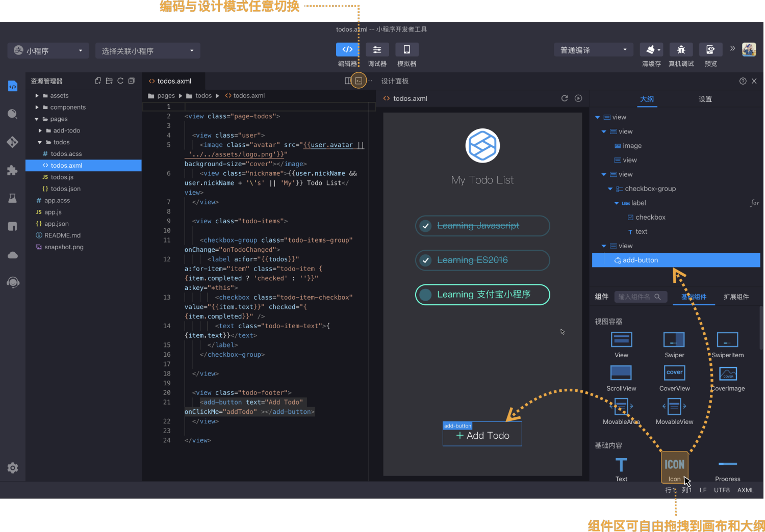This screenshot has height=532, width=765.
Task: Select the View component
Action: [621, 344]
